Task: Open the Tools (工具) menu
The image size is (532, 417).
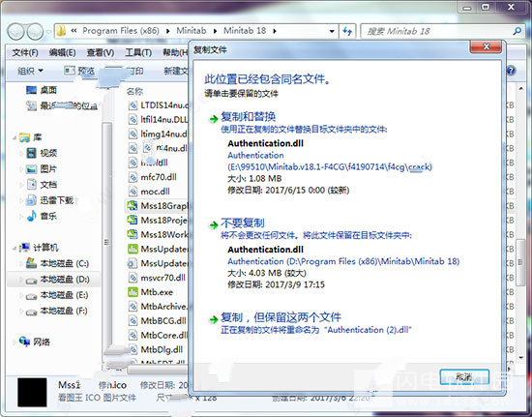Action: pyautogui.click(x=138, y=52)
